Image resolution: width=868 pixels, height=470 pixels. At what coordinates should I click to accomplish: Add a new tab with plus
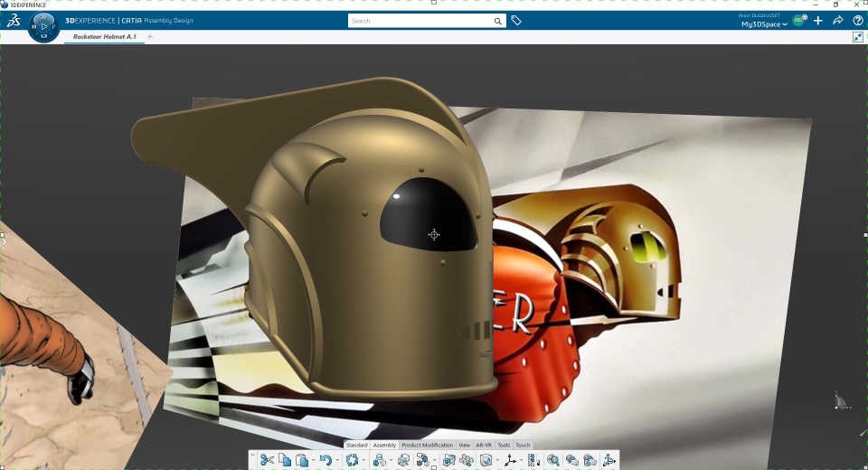coord(150,36)
